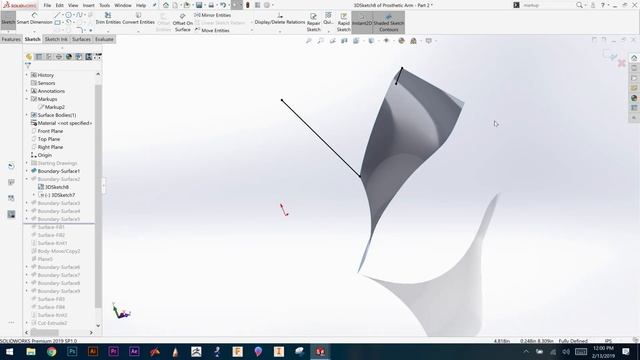
Task: Open dropdown under Trim Entities
Action: pyautogui.click(x=108, y=31)
